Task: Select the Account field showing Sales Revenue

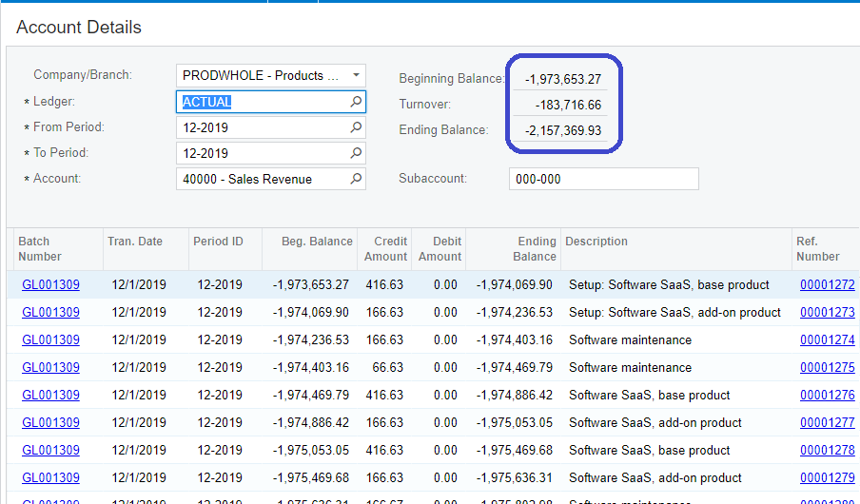Action: click(271, 179)
